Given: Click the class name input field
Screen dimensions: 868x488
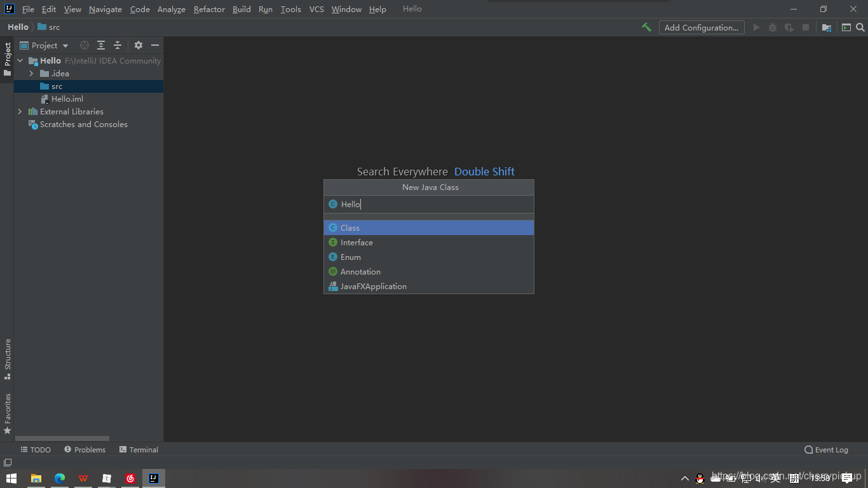Looking at the screenshot, I should pos(429,204).
